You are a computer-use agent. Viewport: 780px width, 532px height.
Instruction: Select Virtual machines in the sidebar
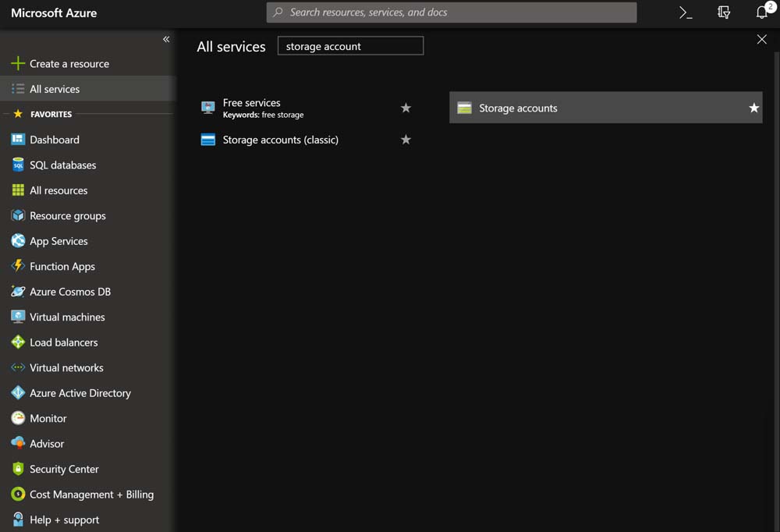point(67,317)
